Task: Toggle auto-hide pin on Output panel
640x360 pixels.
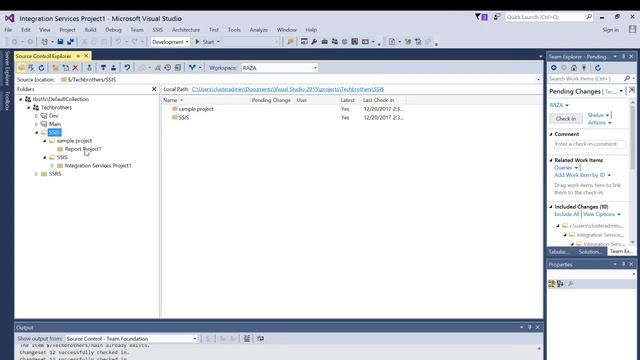Action: [x=529, y=327]
